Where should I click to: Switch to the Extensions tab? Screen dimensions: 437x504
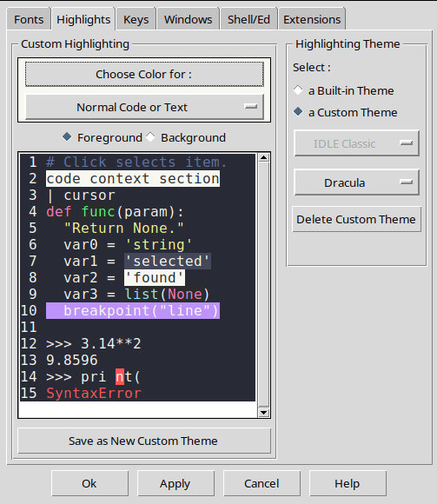tap(312, 19)
